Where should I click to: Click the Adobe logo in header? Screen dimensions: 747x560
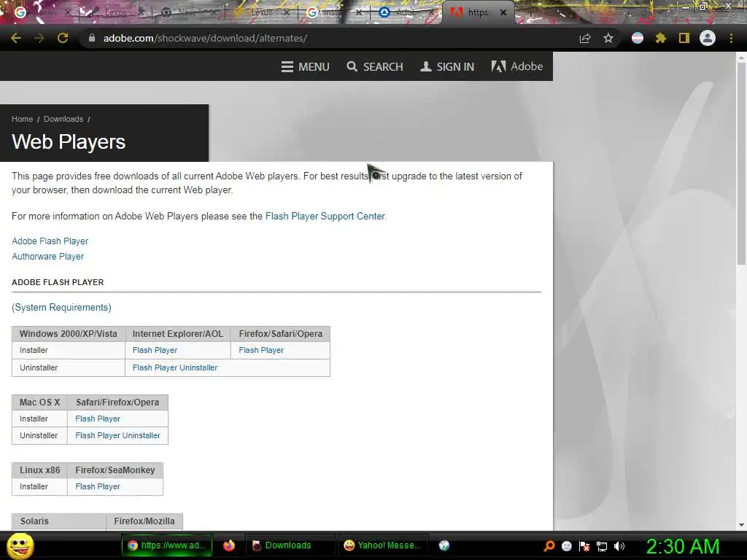tap(517, 66)
